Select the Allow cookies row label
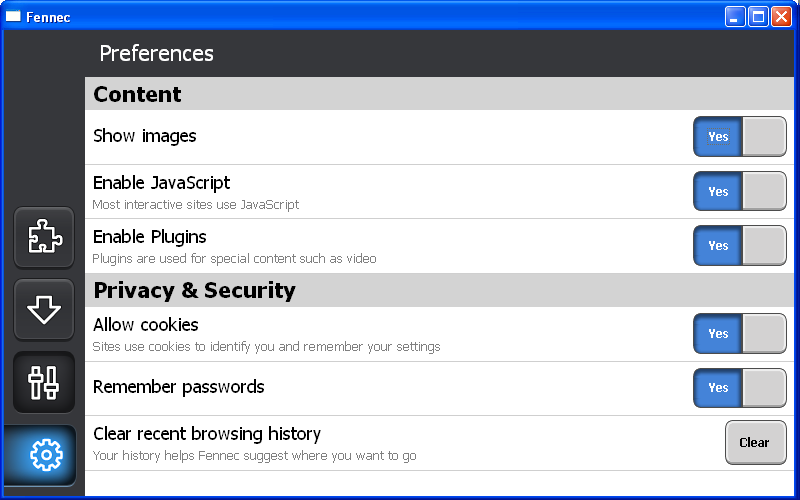 145,324
